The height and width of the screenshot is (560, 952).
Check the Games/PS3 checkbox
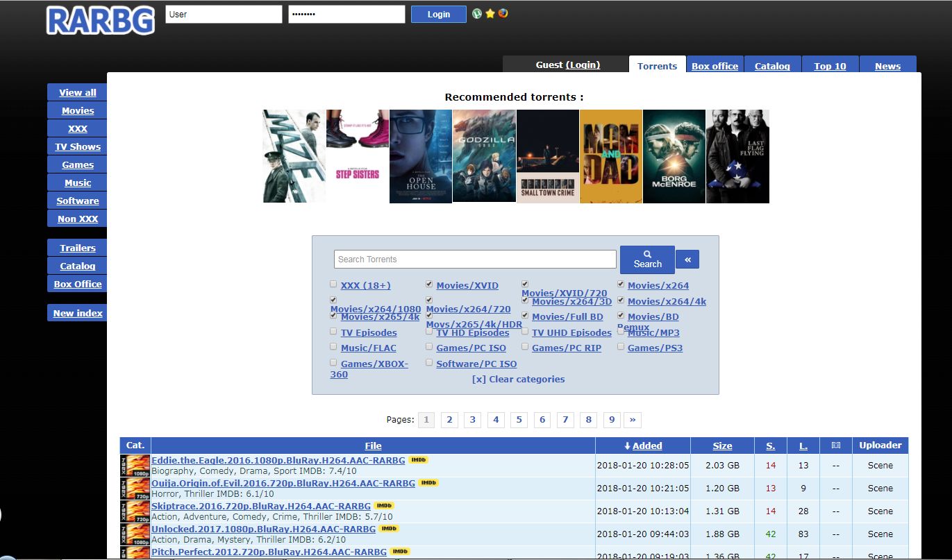coord(621,346)
